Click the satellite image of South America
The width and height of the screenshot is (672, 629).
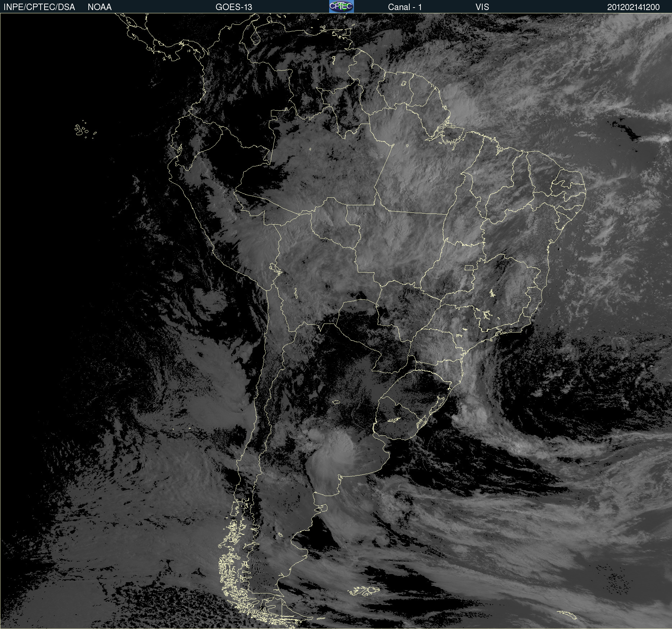tap(336, 321)
